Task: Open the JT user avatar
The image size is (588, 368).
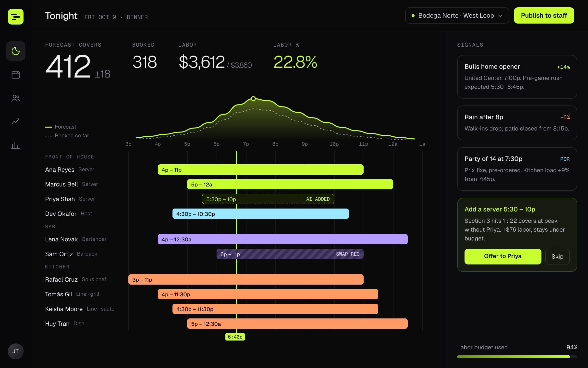Action: pyautogui.click(x=16, y=351)
